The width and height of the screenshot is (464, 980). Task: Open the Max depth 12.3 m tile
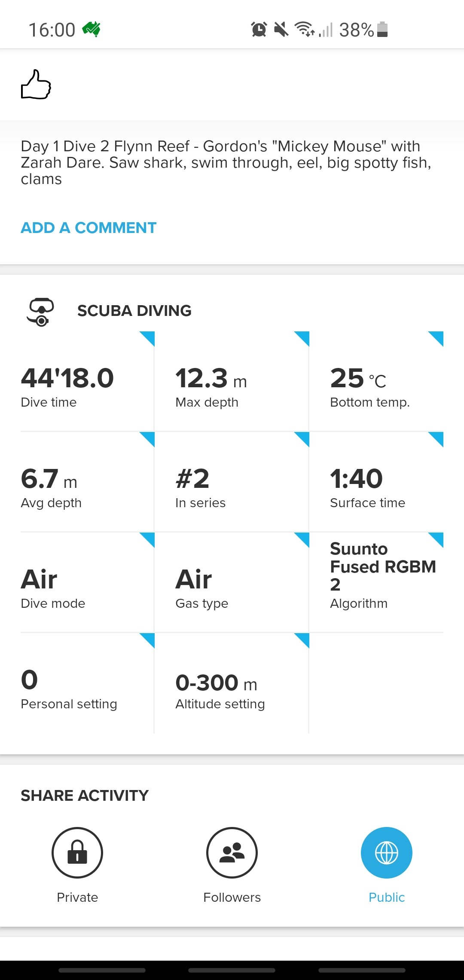pos(231,383)
